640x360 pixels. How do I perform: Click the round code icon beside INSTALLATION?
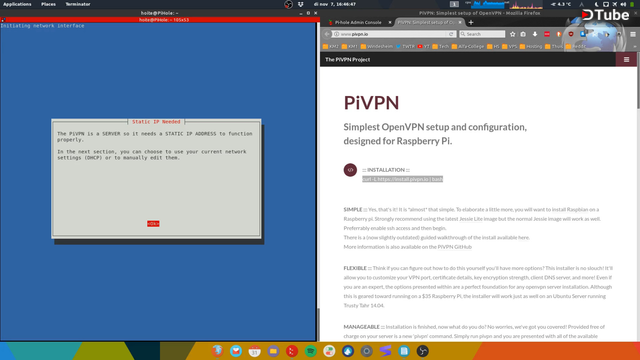pos(350,170)
